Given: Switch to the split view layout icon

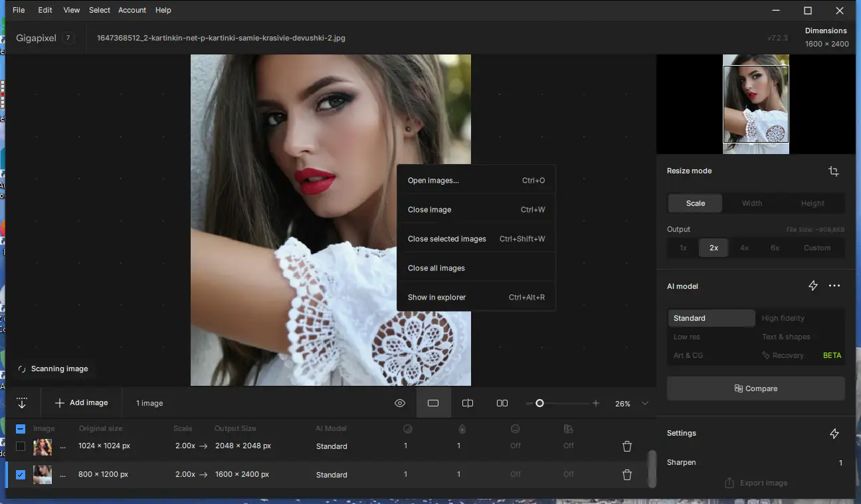Looking at the screenshot, I should tap(468, 403).
